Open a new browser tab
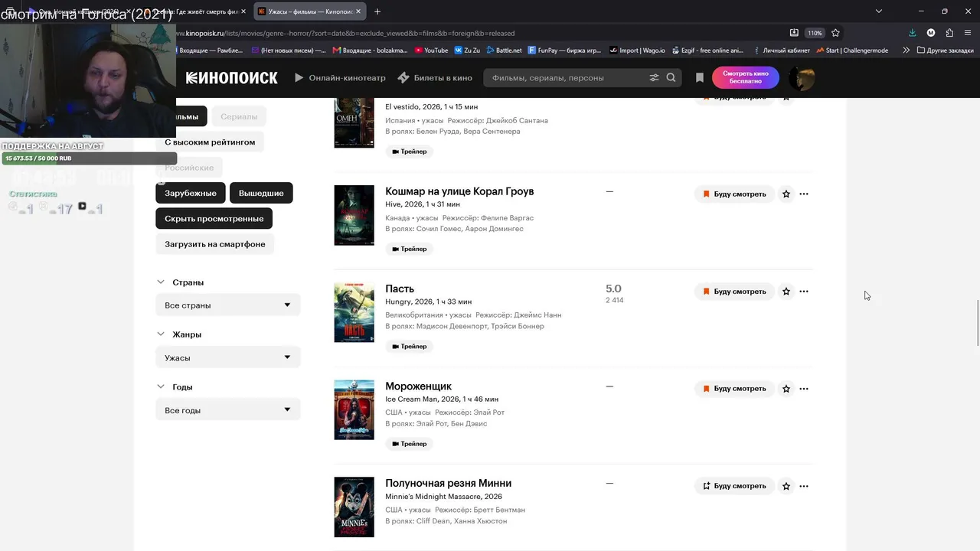This screenshot has width=980, height=551. click(x=377, y=11)
